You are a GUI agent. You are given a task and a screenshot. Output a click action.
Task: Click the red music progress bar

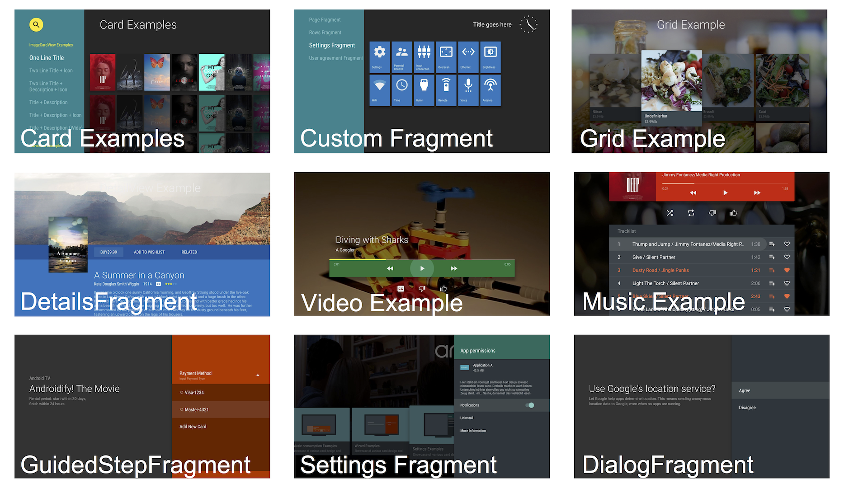[x=724, y=183]
